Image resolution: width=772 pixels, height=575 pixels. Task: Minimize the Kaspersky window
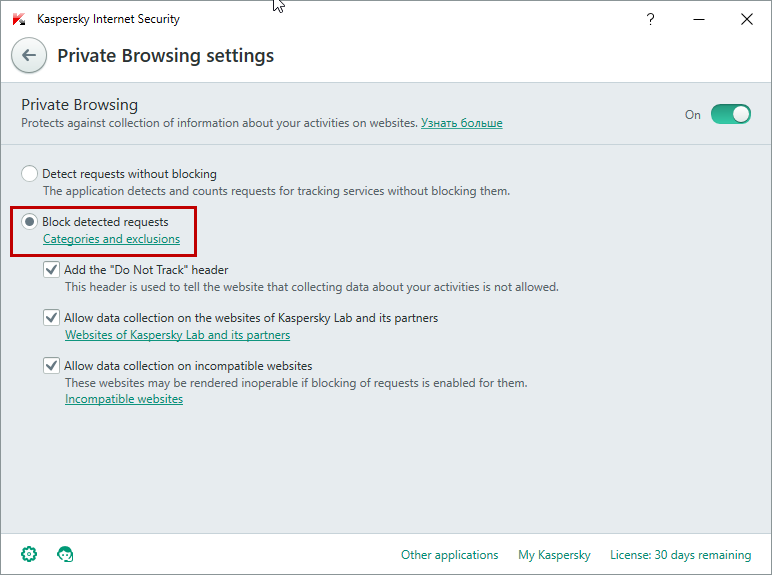pyautogui.click(x=699, y=19)
